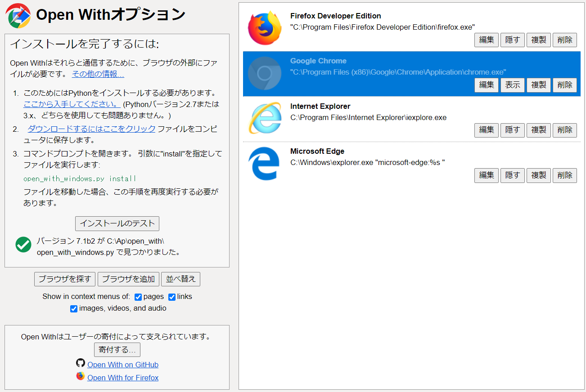Click the Firefox Developer Edition name text
Viewport: 586px width, 392px height.
(336, 16)
